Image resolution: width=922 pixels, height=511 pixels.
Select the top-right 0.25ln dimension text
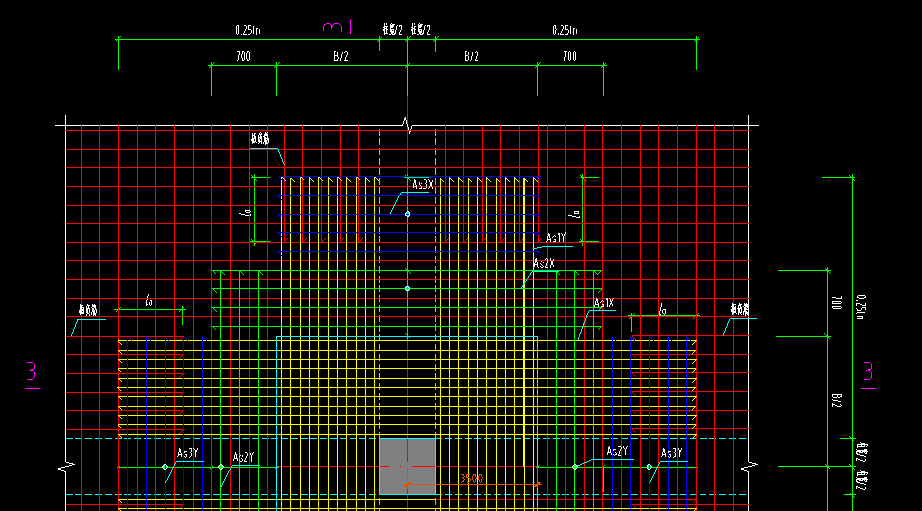tap(564, 30)
